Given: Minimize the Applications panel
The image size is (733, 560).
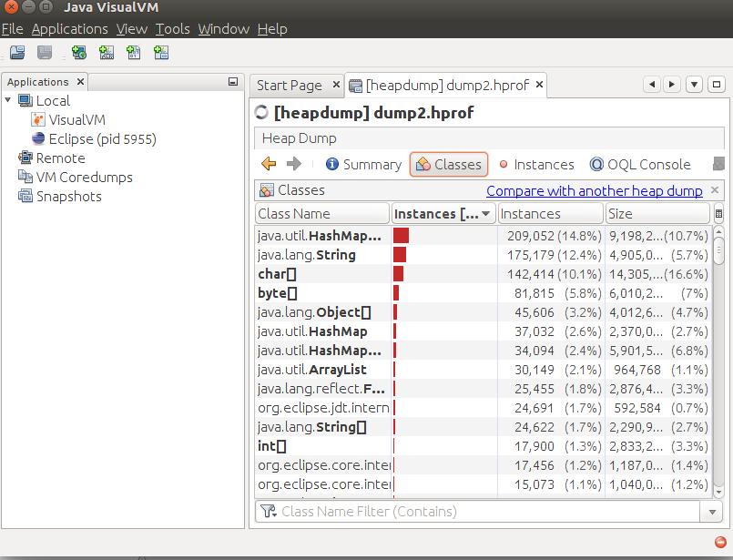Looking at the screenshot, I should click(x=233, y=82).
